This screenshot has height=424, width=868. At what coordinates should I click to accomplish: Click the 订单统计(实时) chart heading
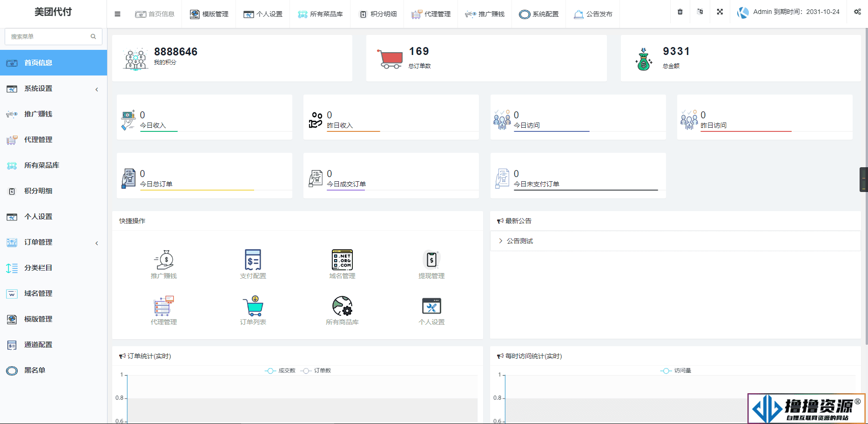[145, 356]
